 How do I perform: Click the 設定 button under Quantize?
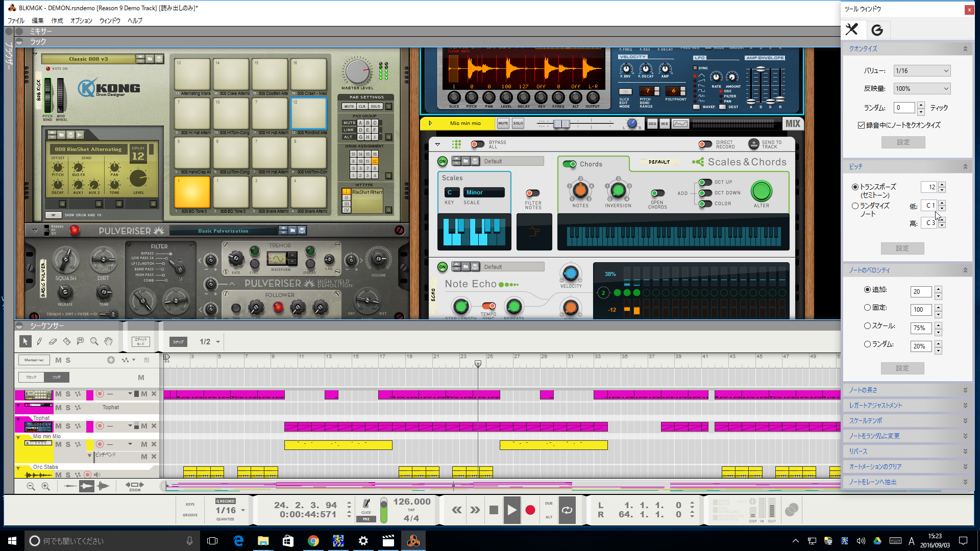click(903, 142)
